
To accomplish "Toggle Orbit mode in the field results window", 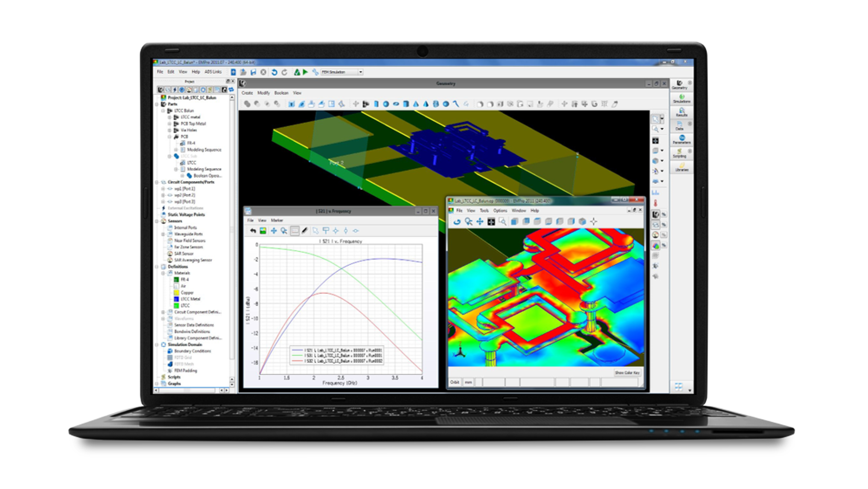I will pyautogui.click(x=455, y=382).
